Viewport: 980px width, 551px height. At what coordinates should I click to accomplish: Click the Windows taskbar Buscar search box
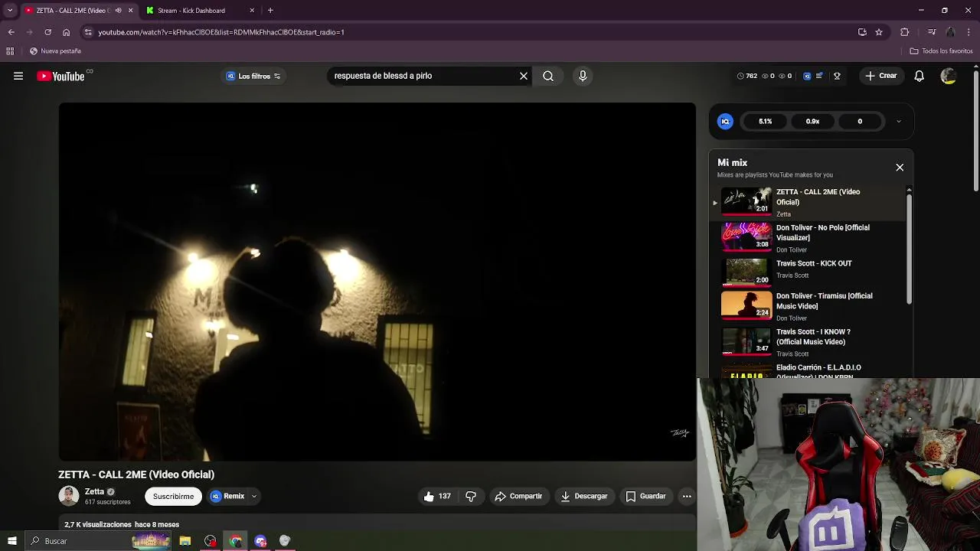(97, 541)
